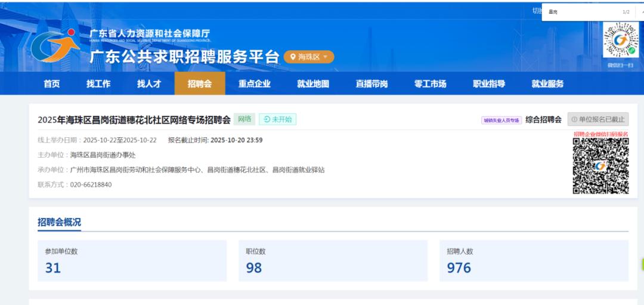The height and width of the screenshot is (305, 644).
Task: Click the previous-match arrow in find bar
Action: pos(642,12)
